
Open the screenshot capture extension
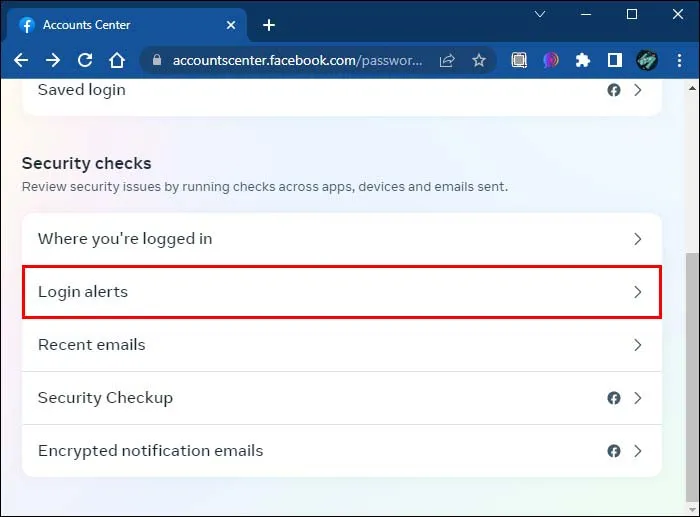pyautogui.click(x=519, y=60)
